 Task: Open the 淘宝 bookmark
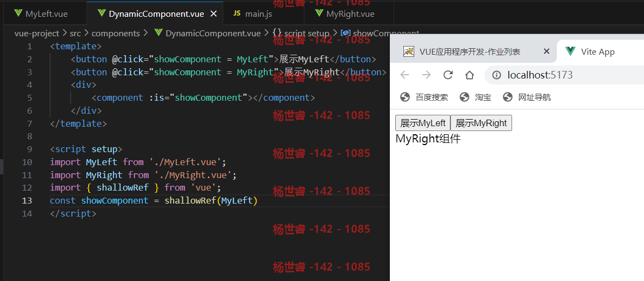[476, 97]
